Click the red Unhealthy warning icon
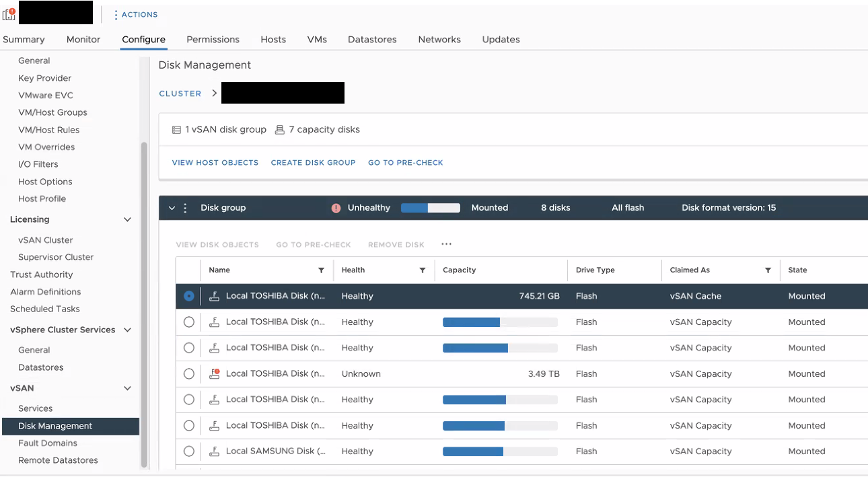 click(336, 208)
